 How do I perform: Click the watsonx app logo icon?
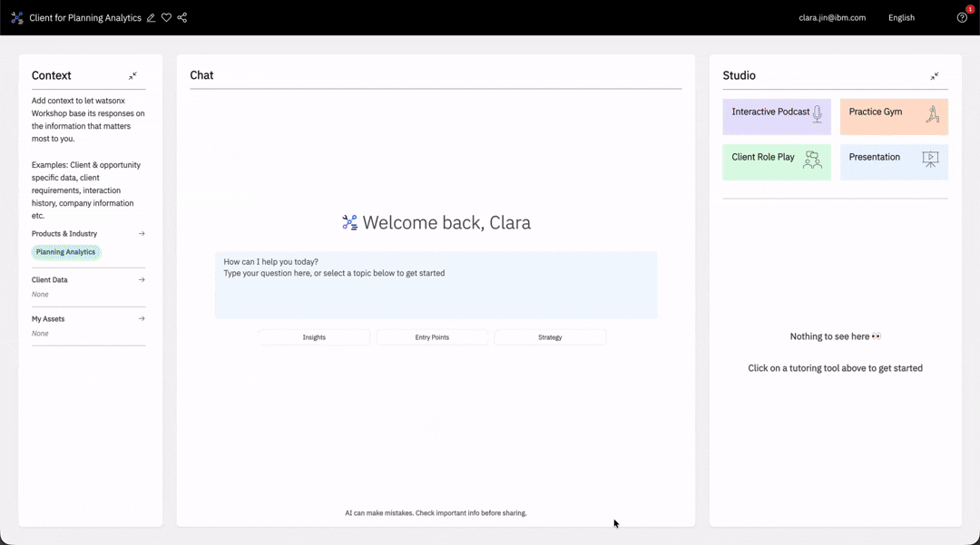coord(17,17)
